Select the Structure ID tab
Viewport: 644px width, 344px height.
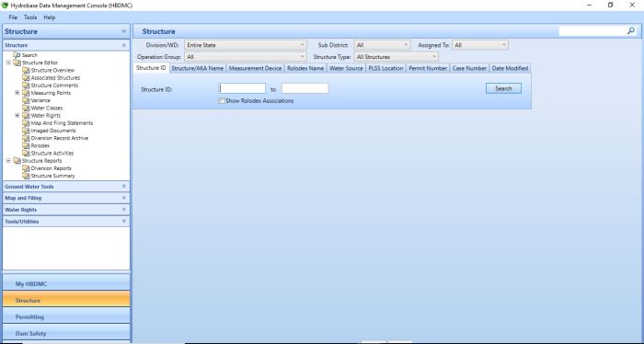(151, 68)
